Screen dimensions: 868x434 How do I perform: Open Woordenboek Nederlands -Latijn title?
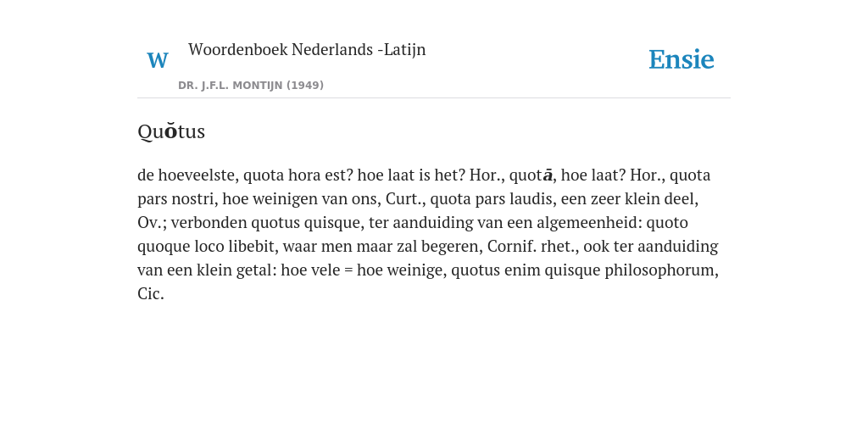click(307, 50)
